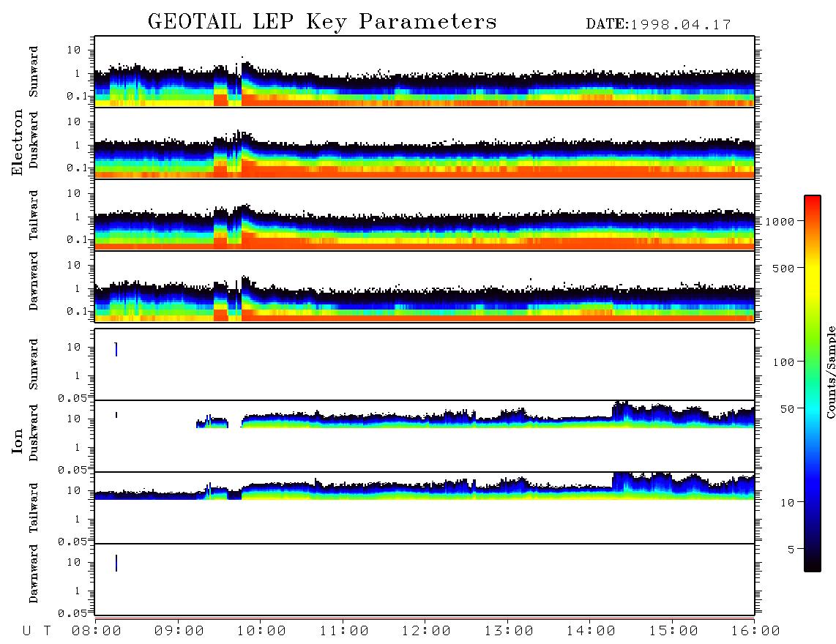Screen dimensions: 836x644
Task: Click the 15:00 time tick label
Action: click(673, 632)
